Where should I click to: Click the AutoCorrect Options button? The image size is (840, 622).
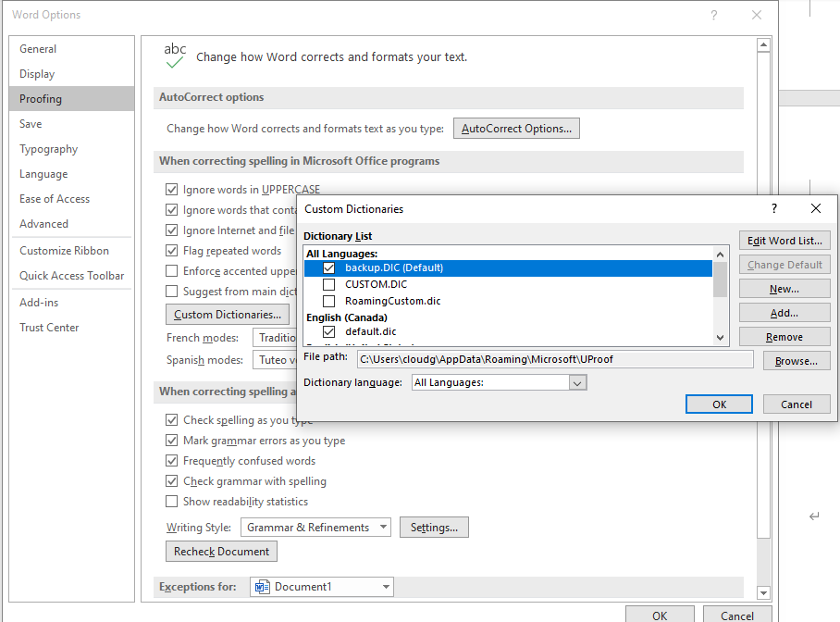[x=516, y=129]
